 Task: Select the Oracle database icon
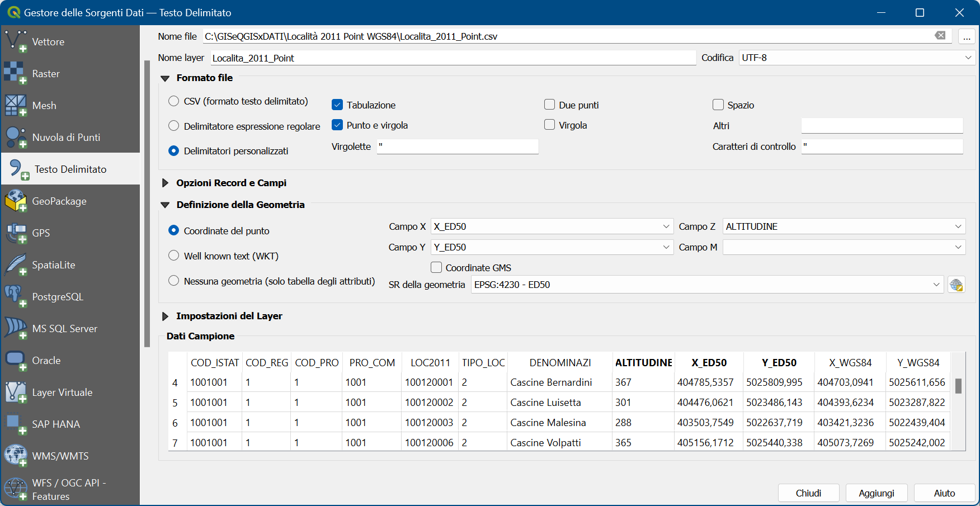(x=16, y=360)
